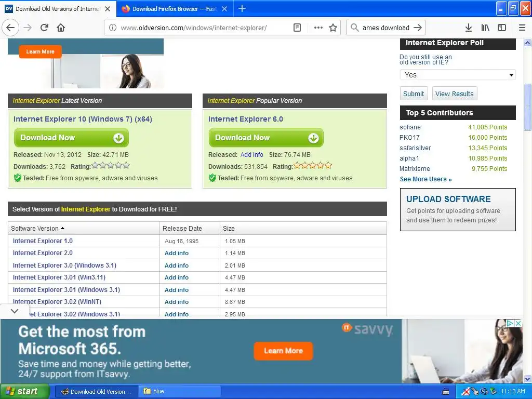Open a new tab with plus button
This screenshot has height=399, width=532.
242,8
